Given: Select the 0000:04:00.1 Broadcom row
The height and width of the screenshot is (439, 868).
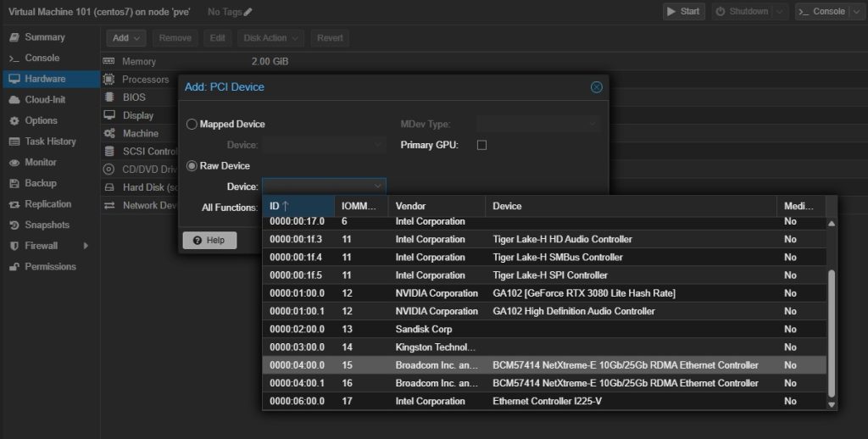Looking at the screenshot, I should coord(545,383).
